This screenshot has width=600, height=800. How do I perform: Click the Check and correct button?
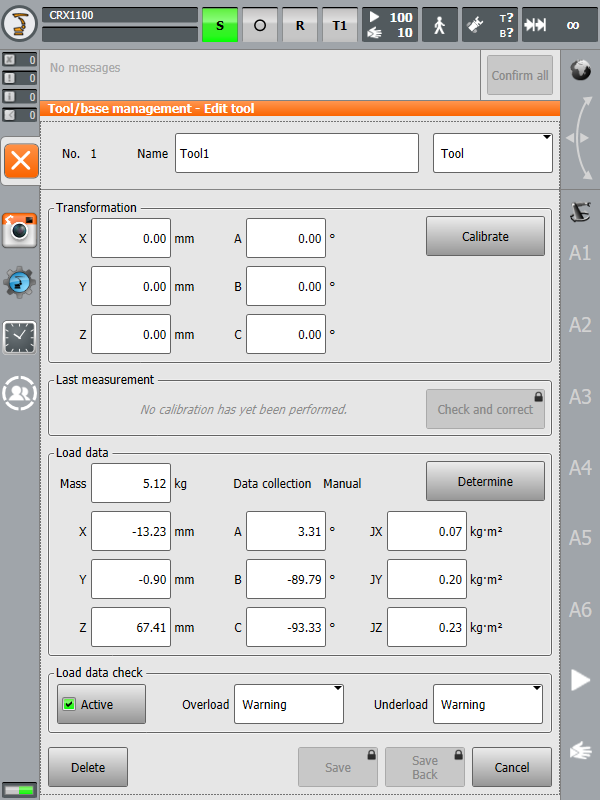(485, 409)
